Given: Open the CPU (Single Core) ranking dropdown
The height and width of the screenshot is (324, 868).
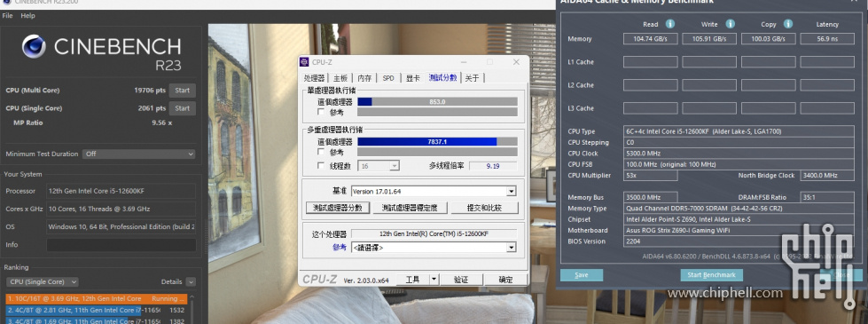Looking at the screenshot, I should click(42, 282).
